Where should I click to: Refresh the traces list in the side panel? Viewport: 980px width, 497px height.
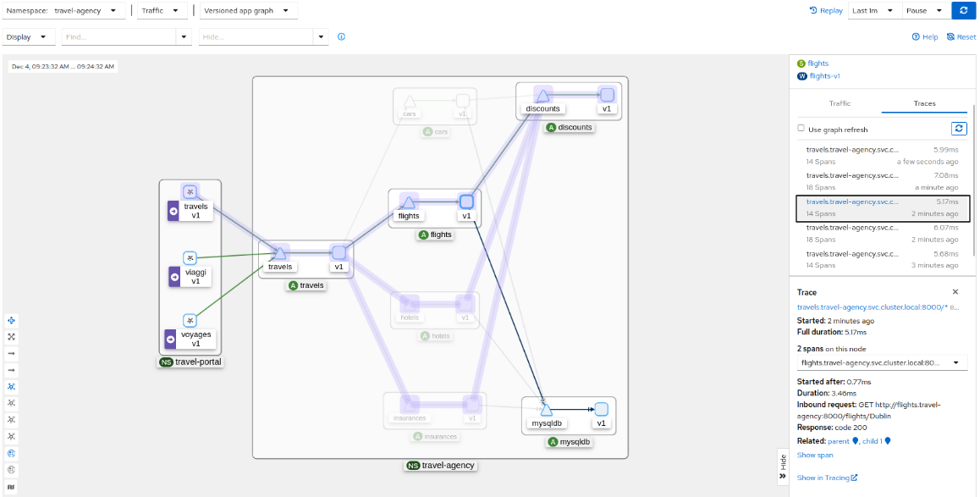pyautogui.click(x=959, y=128)
